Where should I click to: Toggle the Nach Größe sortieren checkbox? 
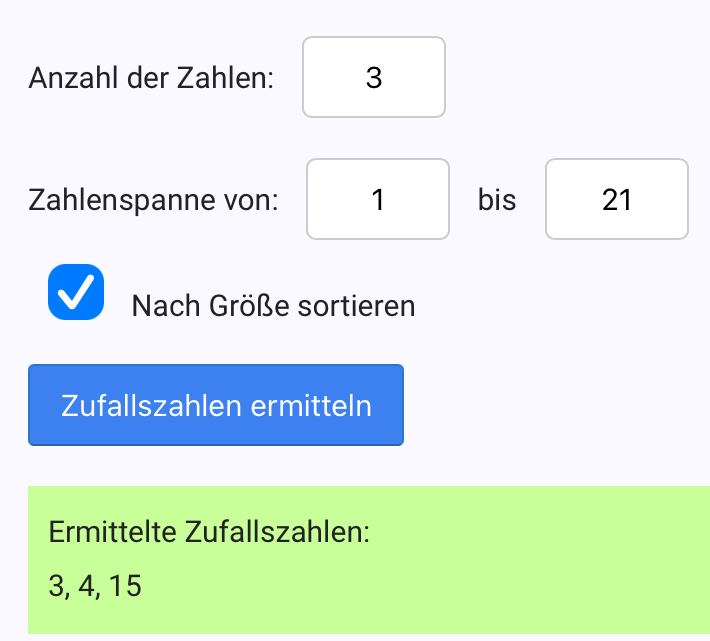pos(76,292)
